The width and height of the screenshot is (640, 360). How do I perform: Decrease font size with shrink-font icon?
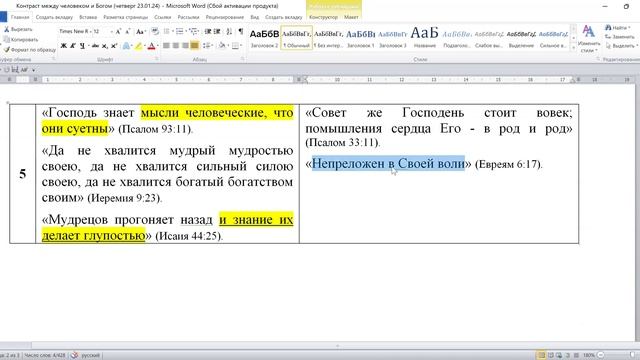128,31
